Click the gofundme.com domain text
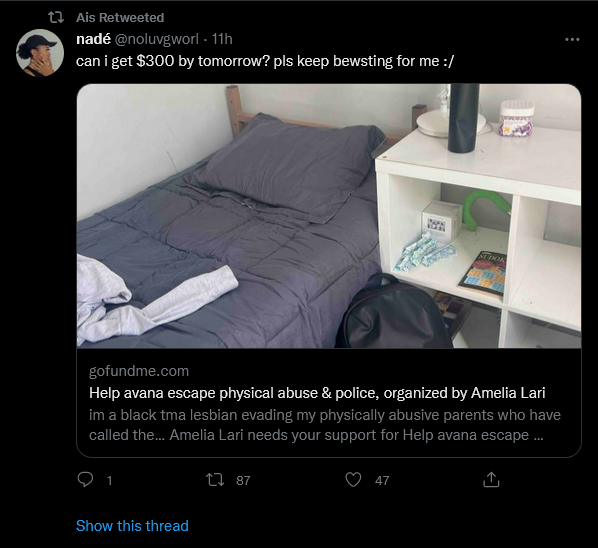This screenshot has height=548, width=598. point(139,371)
